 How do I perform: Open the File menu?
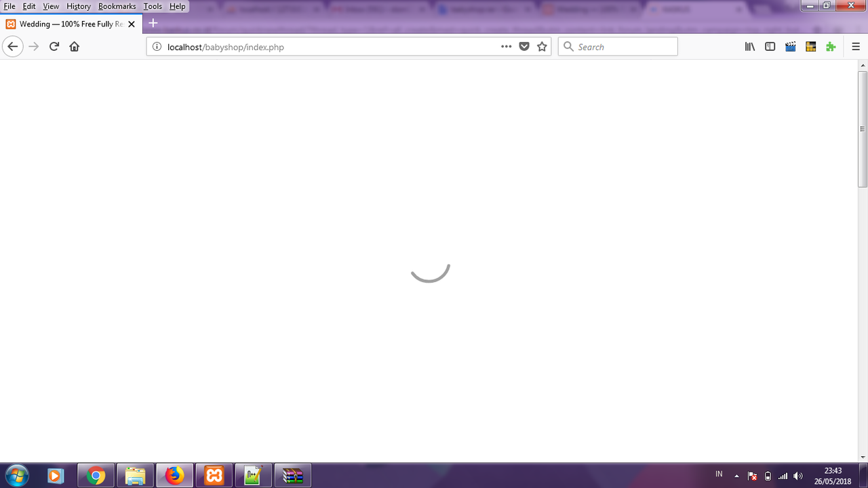(x=9, y=6)
